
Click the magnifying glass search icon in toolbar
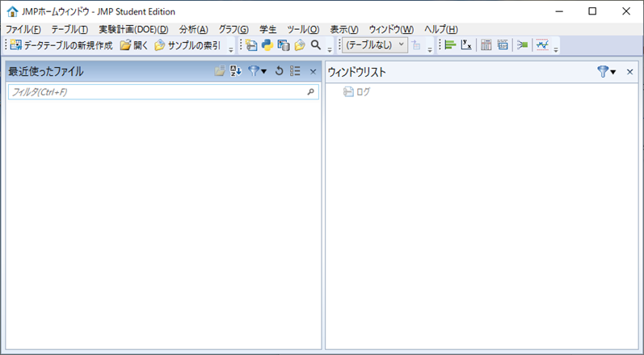(316, 45)
